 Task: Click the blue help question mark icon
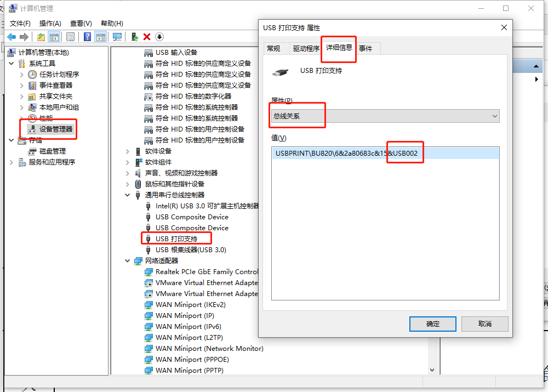point(87,37)
